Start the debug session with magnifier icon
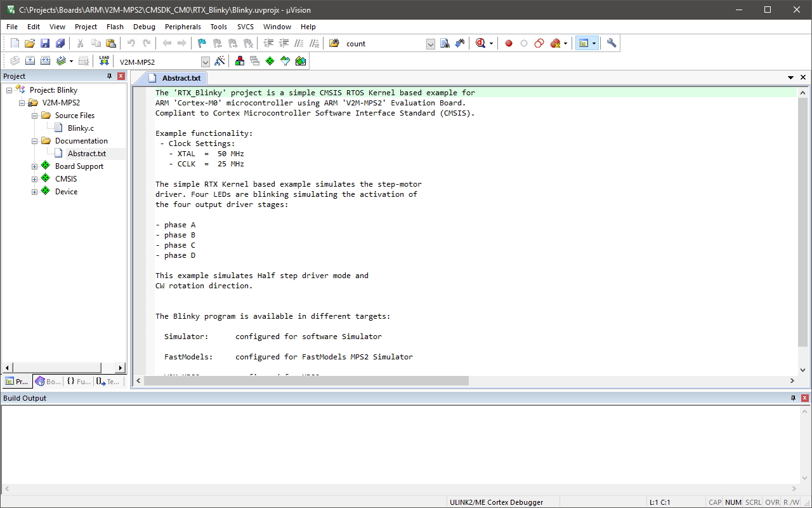This screenshot has width=812, height=508. [x=480, y=43]
